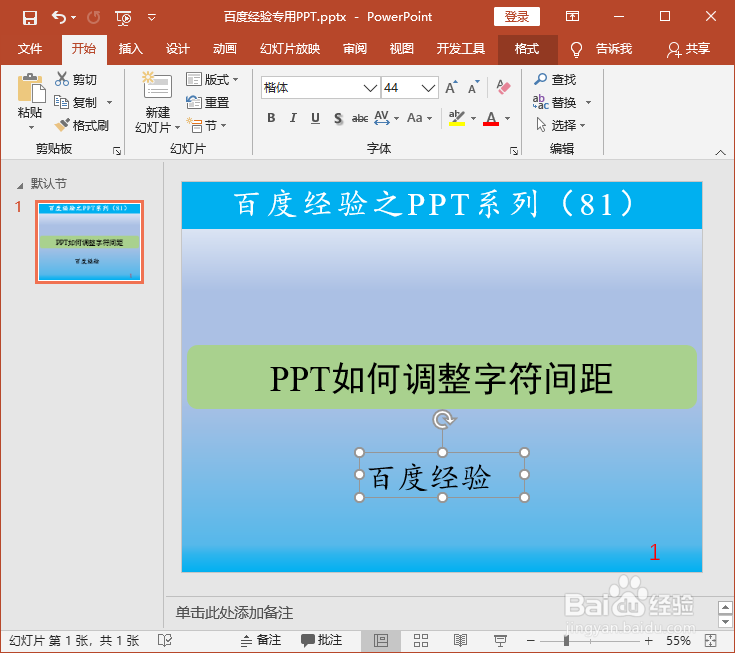Switch to Reading view icon

(460, 640)
